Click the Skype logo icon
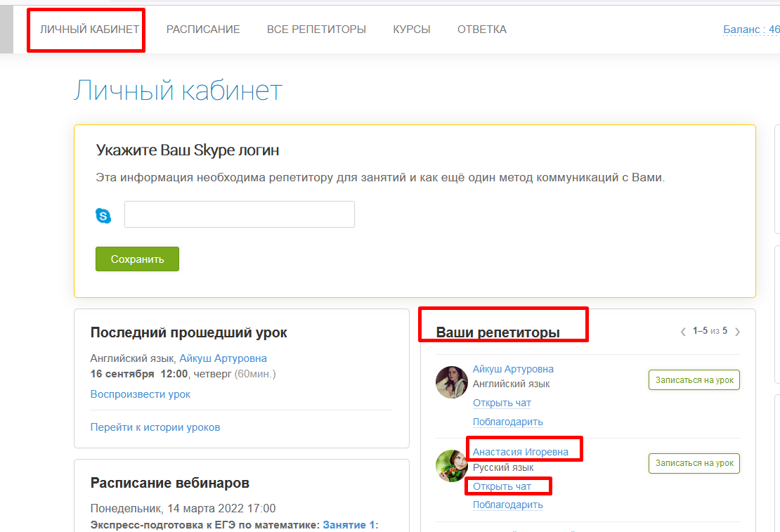Image resolution: width=780 pixels, height=532 pixels. 103,216
